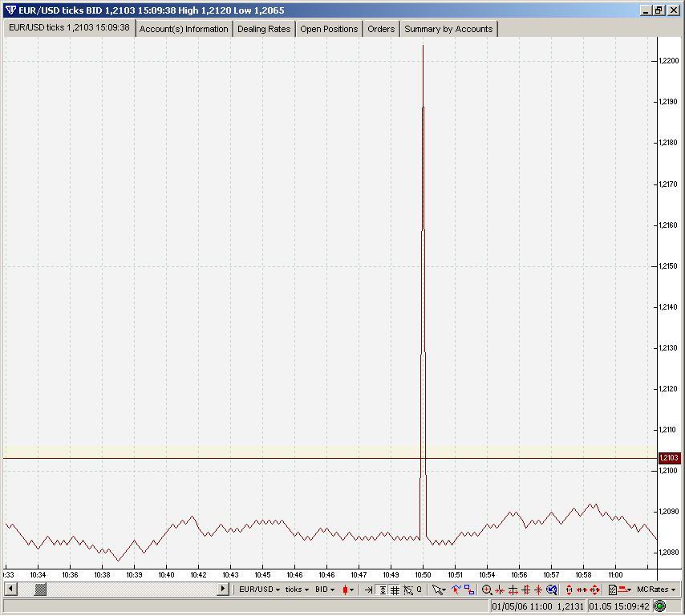Click the four-way 1:1 scale icon

coord(595,590)
